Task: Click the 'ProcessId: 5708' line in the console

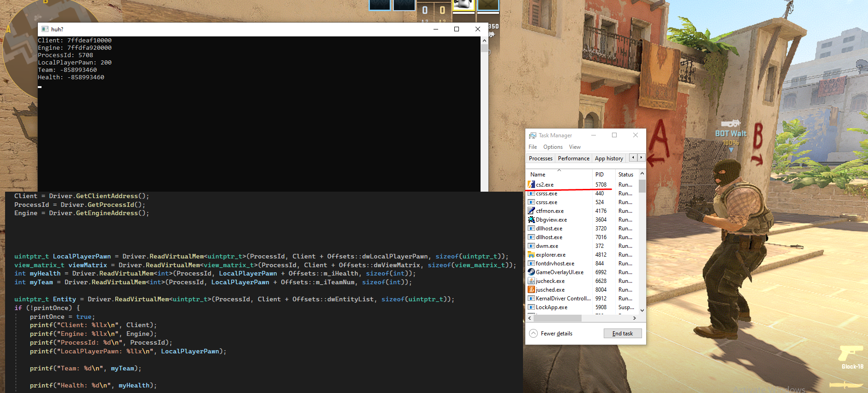Action: pos(65,55)
